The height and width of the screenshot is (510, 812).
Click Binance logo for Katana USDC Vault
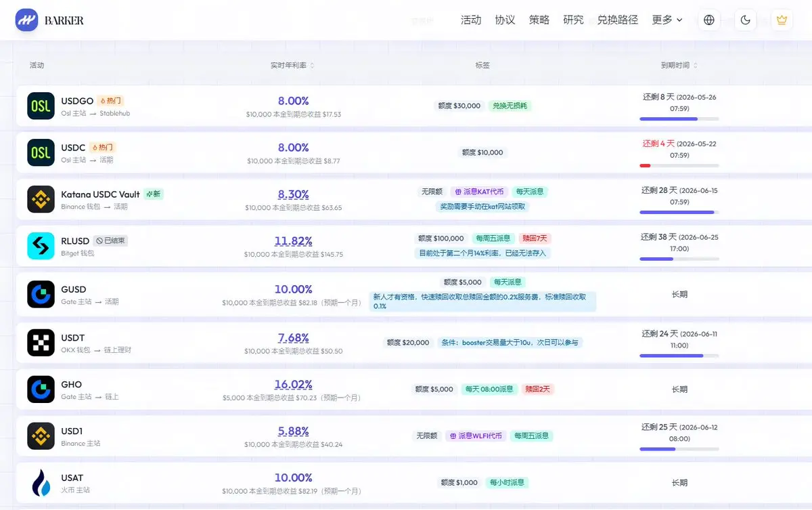click(41, 199)
